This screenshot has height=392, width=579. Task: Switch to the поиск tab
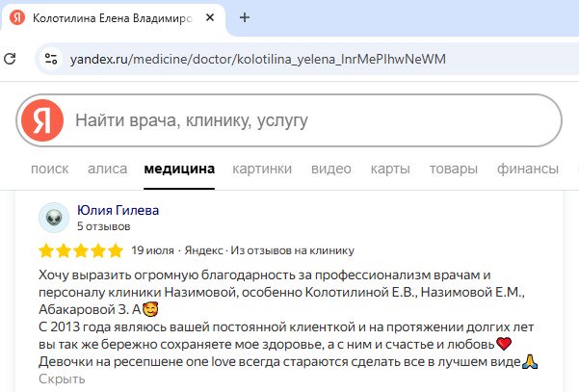(x=50, y=169)
